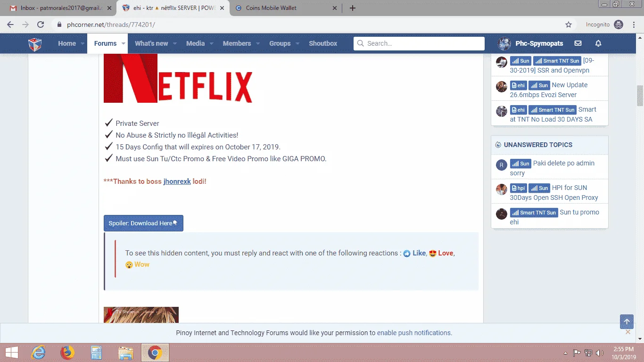Click the search magnifier icon
The width and height of the screenshot is (644, 362).
361,43
